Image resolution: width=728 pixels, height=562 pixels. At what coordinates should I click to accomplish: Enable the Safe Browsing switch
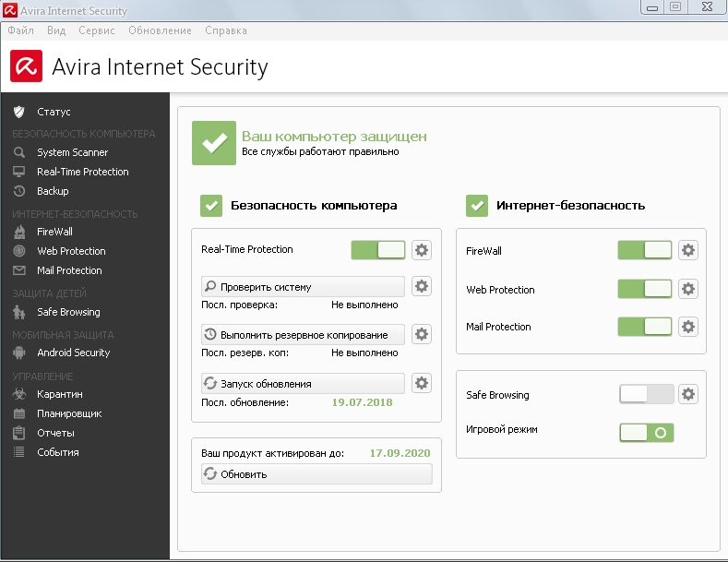(646, 394)
